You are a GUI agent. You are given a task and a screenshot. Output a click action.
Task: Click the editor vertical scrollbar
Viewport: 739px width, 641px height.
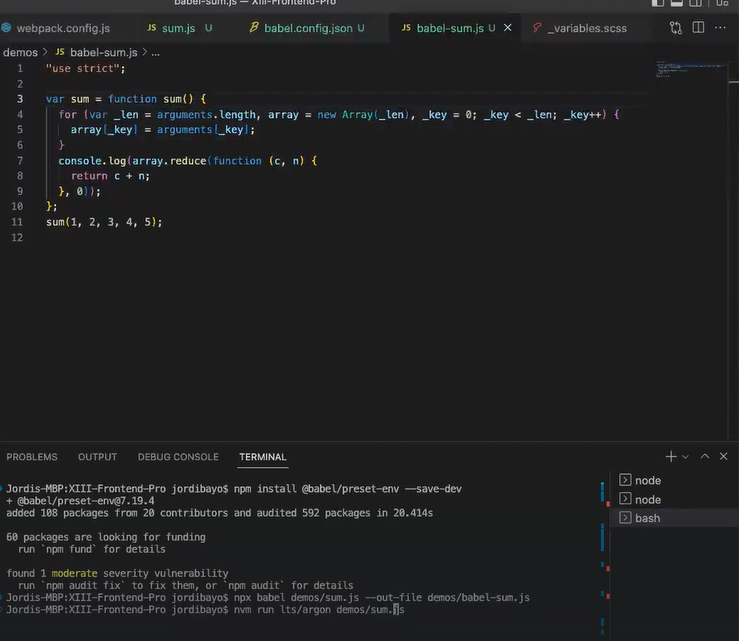coord(733,250)
